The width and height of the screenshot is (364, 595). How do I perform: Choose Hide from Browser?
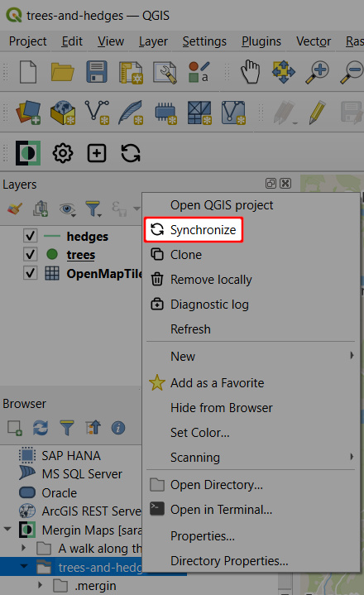tap(251, 407)
